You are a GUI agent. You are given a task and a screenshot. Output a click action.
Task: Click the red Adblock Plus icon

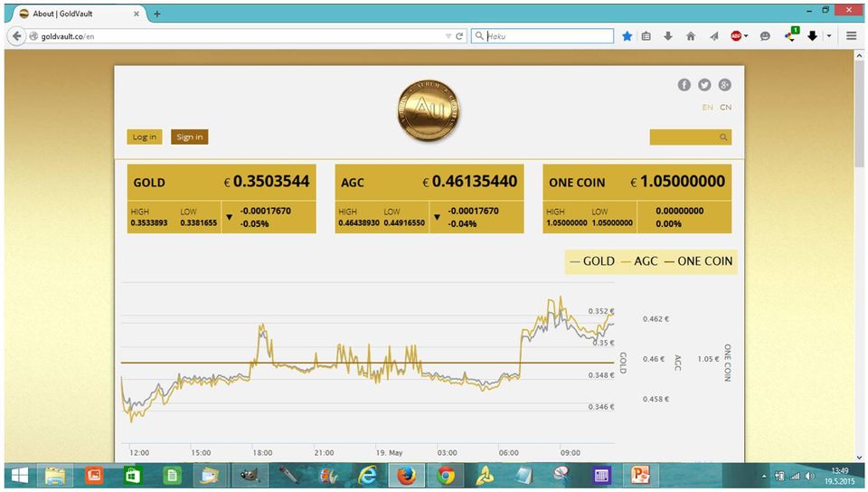(x=736, y=36)
